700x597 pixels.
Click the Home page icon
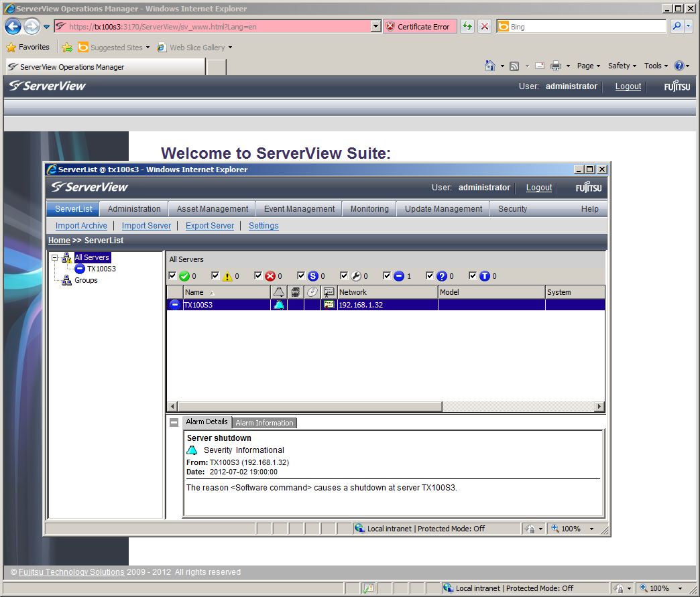pos(489,66)
